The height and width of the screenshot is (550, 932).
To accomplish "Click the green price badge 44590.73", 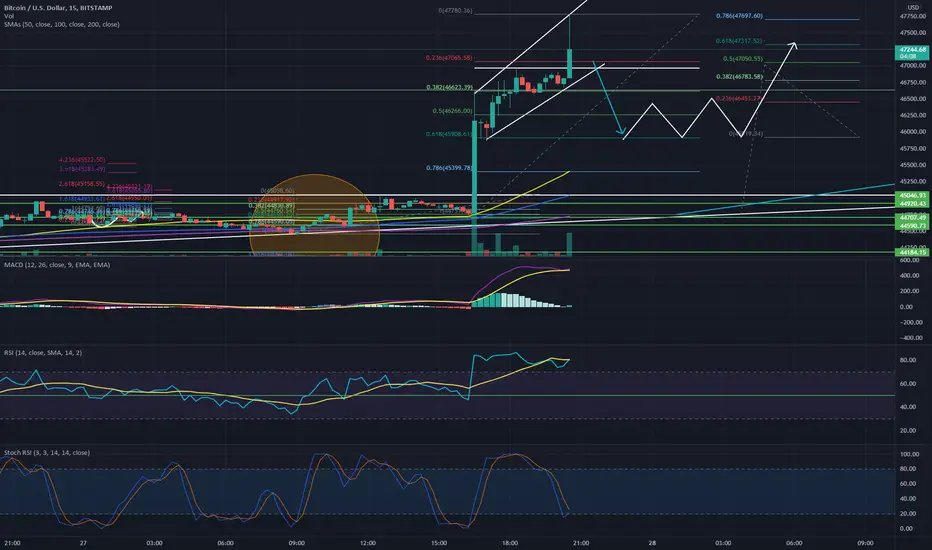I will [x=912, y=226].
